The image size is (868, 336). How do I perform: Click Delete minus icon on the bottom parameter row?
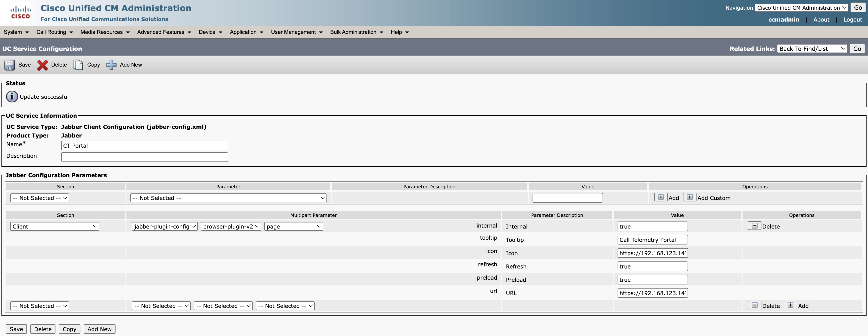coord(755,305)
